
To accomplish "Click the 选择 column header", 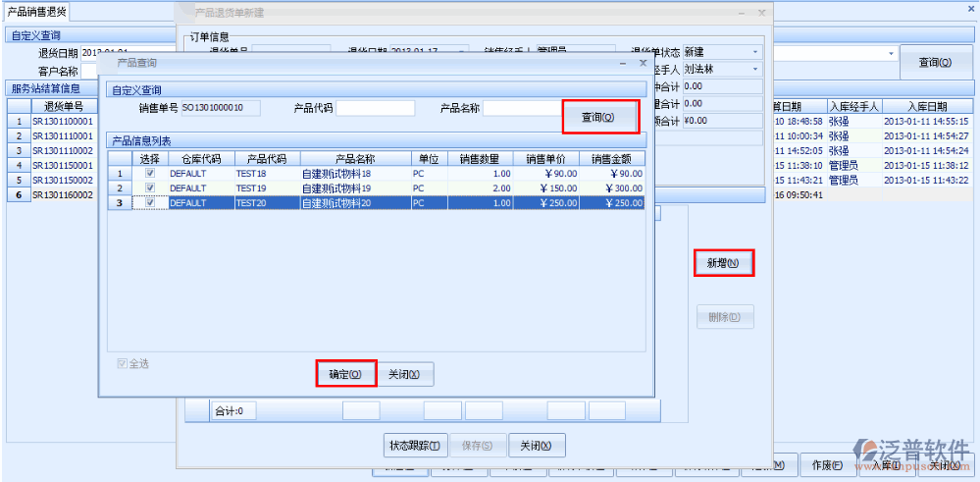I will click(x=150, y=158).
